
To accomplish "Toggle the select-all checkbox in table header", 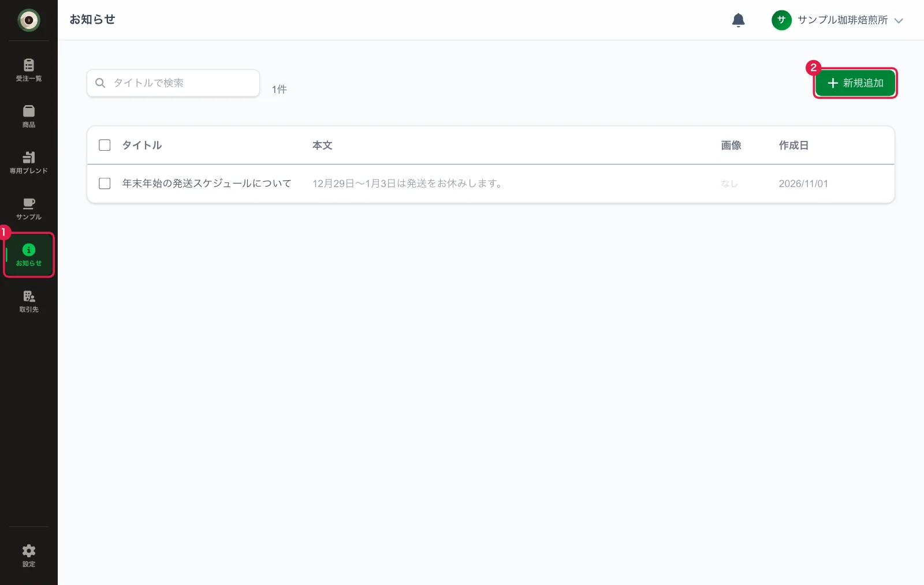I will 105,145.
